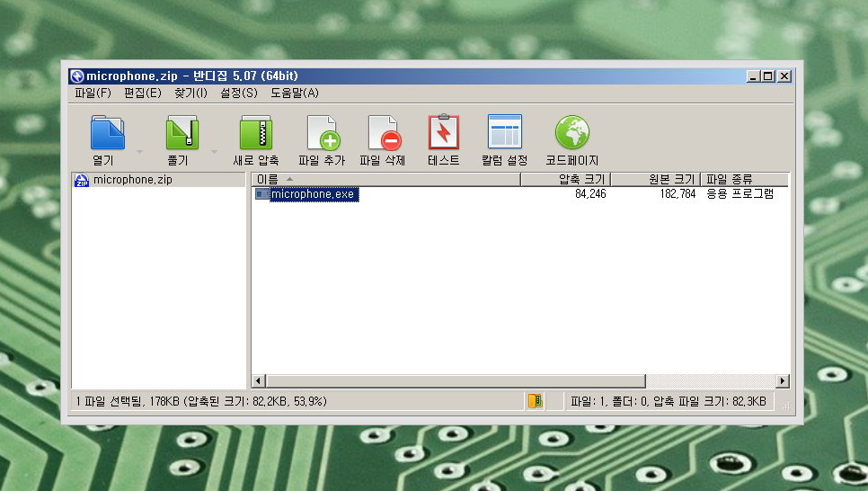Sort by the 파일 종류 column header
This screenshot has height=491, width=868.
745,179
